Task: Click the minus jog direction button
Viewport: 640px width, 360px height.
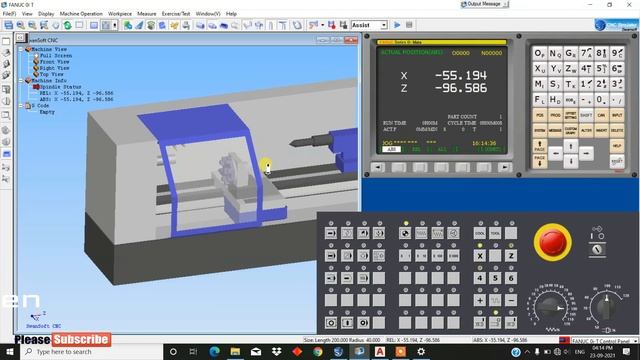Action: (x=511, y=300)
